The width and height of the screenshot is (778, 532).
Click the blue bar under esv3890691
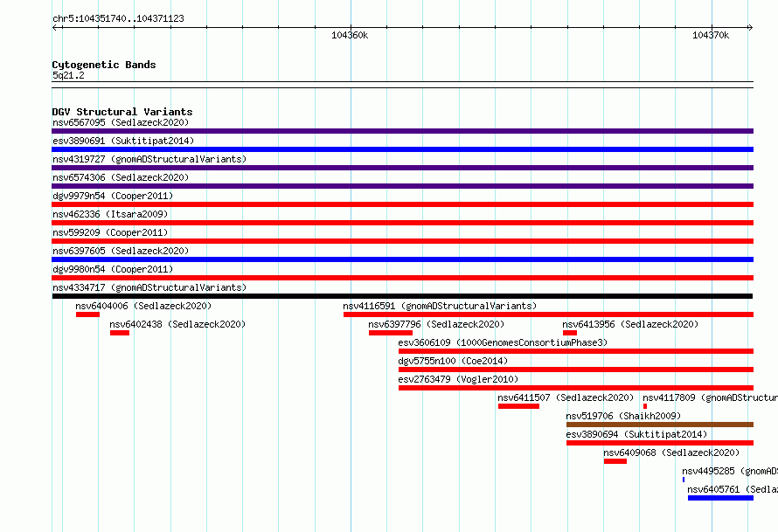point(402,149)
